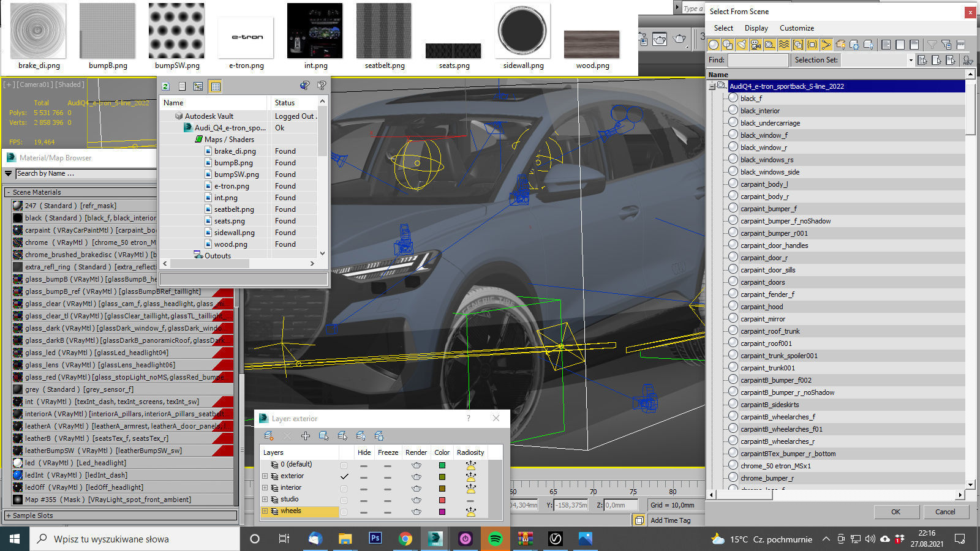The height and width of the screenshot is (551, 980).
Task: Open Select menu in Select From Scene
Action: coord(723,28)
